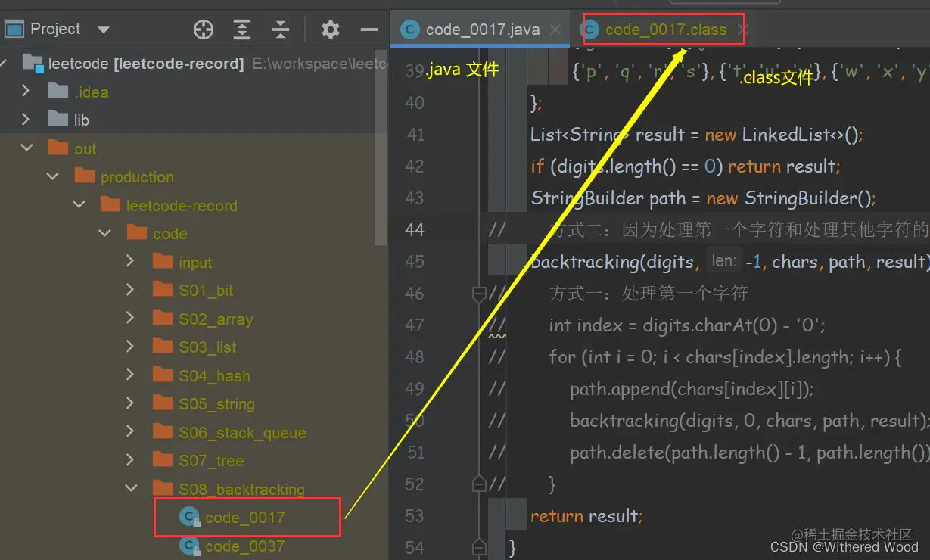Select the S02_array folder icon
The width and height of the screenshot is (930, 560).
coord(163,318)
